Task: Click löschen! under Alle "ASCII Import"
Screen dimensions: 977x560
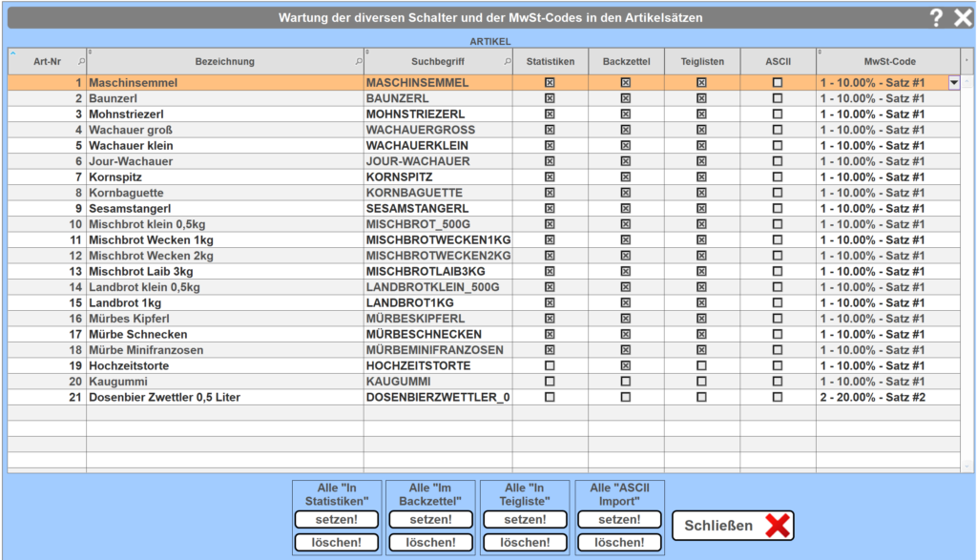Action: (x=620, y=542)
